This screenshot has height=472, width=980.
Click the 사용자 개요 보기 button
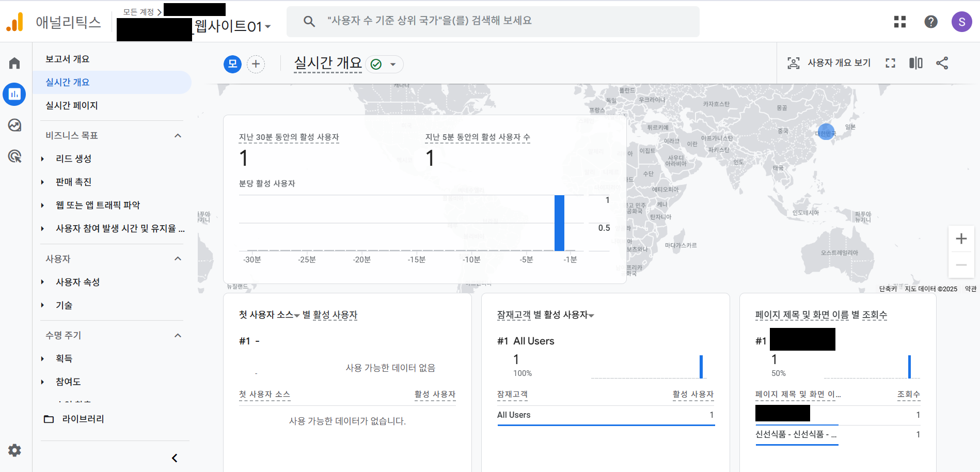pos(829,63)
